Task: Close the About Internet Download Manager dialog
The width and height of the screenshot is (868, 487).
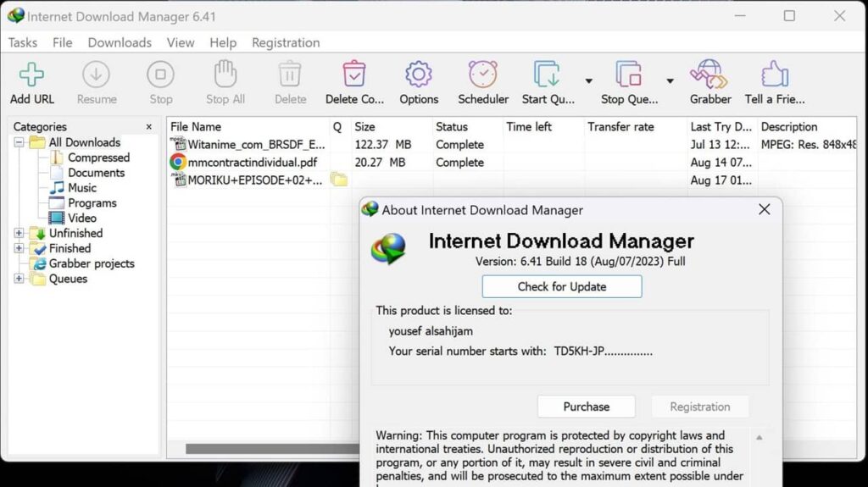Action: (x=765, y=209)
